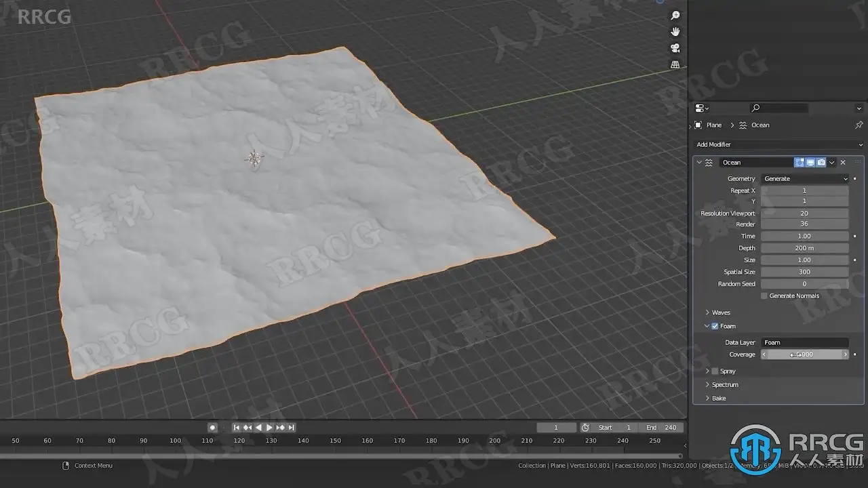Click the Depth 200 m field
Viewport: 868px width, 488px height.
[x=805, y=248]
